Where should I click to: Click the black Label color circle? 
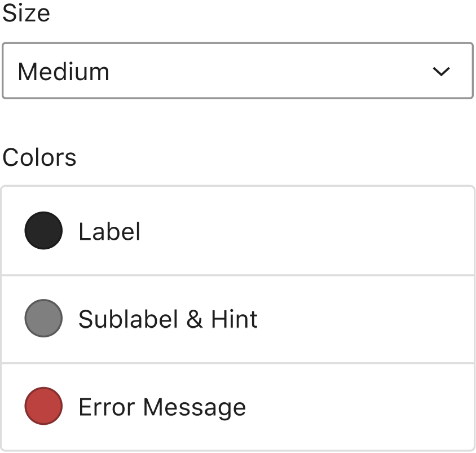43,231
